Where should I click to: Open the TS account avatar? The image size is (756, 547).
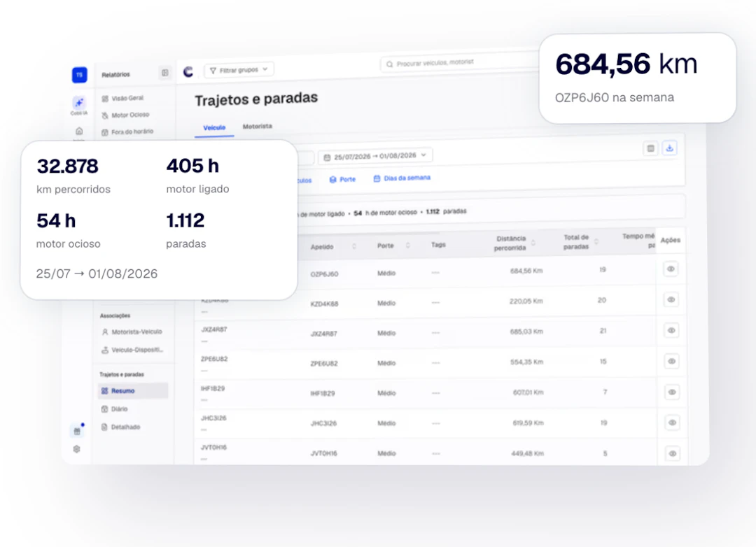pyautogui.click(x=80, y=75)
